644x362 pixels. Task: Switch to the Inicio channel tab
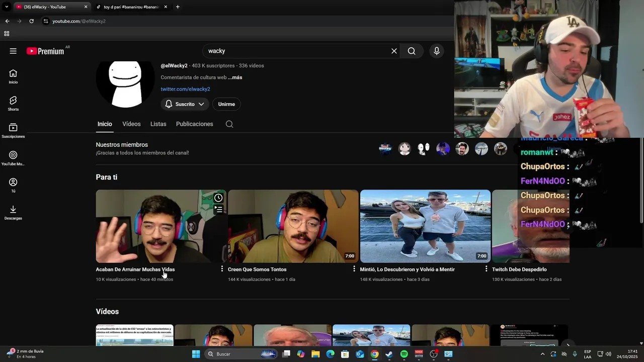click(x=105, y=124)
